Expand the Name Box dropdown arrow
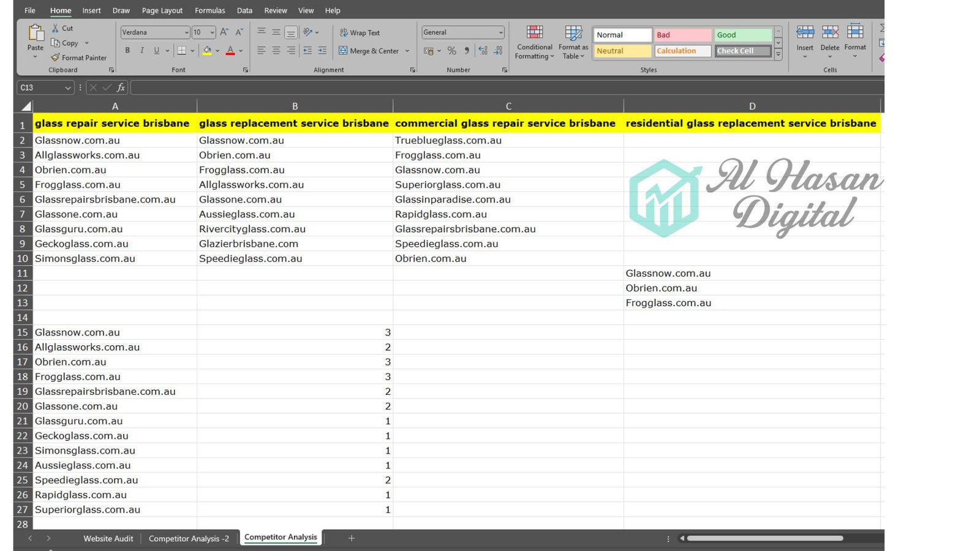This screenshot has height=551, width=980. point(67,88)
